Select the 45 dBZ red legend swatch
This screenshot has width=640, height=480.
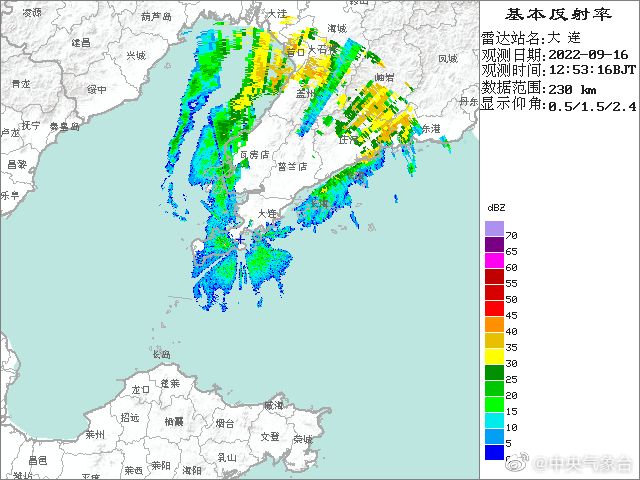click(494, 309)
